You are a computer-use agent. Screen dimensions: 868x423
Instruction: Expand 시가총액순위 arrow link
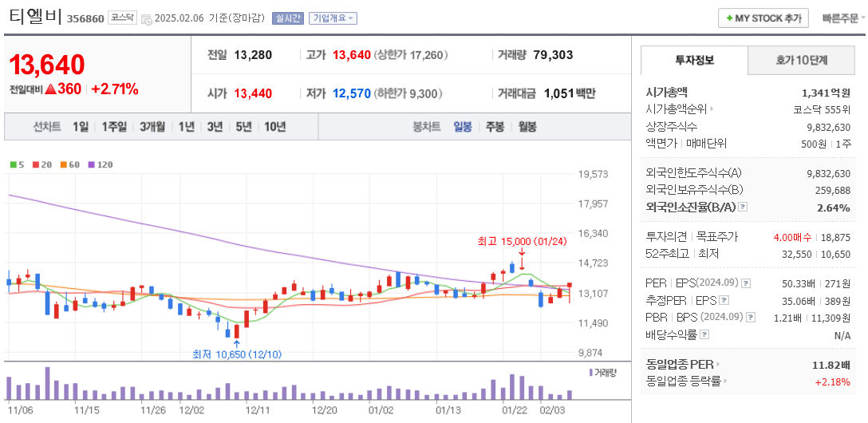point(712,109)
